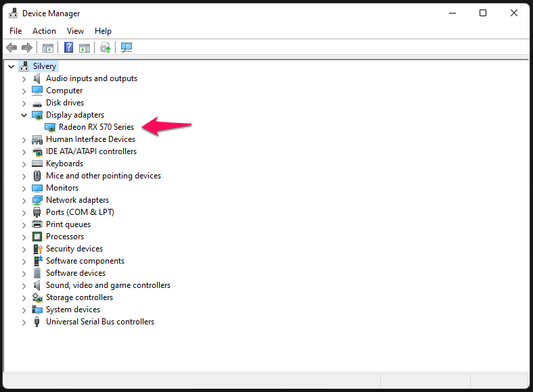Screen dimensions: 533x392
Task: Click the Keyboards category icon
Action: pyautogui.click(x=37, y=164)
